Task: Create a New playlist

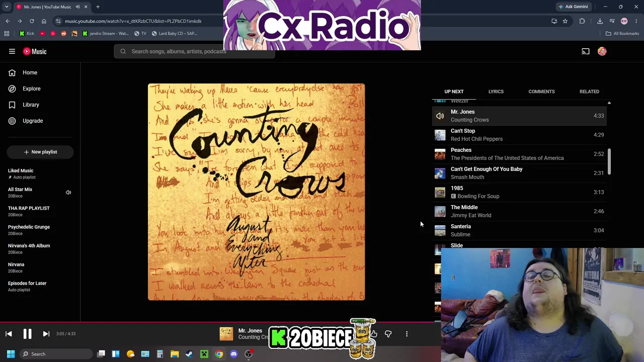Action: [x=40, y=152]
